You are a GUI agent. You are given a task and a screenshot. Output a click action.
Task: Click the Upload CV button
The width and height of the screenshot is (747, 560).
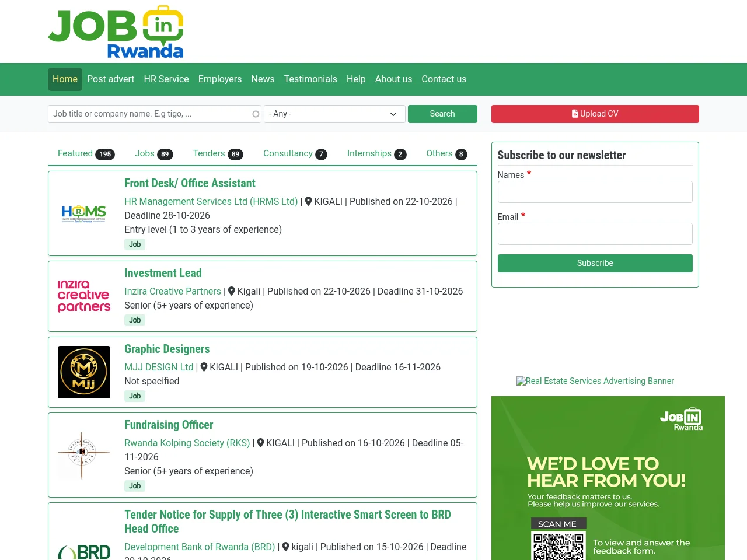[x=595, y=114]
